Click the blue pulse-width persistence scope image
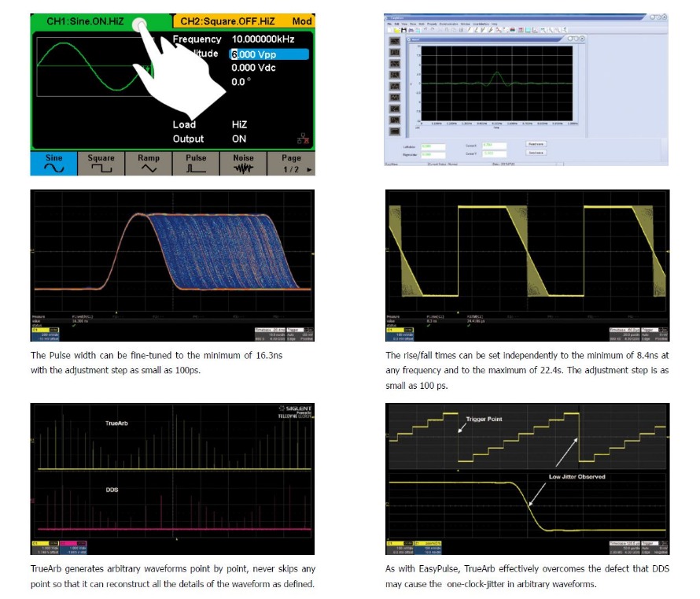 click(x=172, y=265)
